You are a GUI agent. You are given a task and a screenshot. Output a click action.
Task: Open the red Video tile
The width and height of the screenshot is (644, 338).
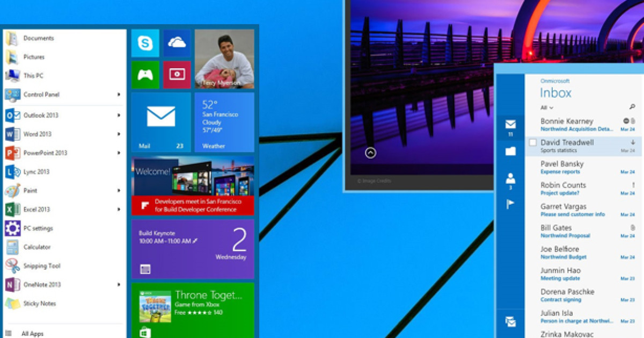[177, 75]
